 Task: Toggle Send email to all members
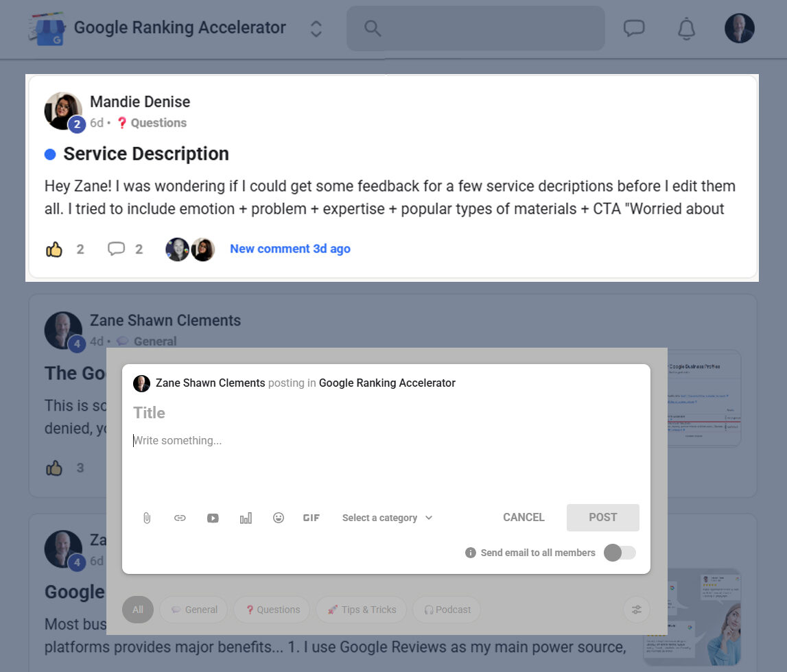point(620,553)
